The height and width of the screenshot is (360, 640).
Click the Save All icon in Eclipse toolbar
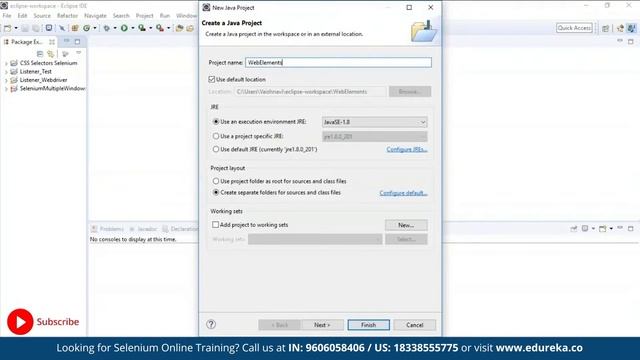[36, 28]
